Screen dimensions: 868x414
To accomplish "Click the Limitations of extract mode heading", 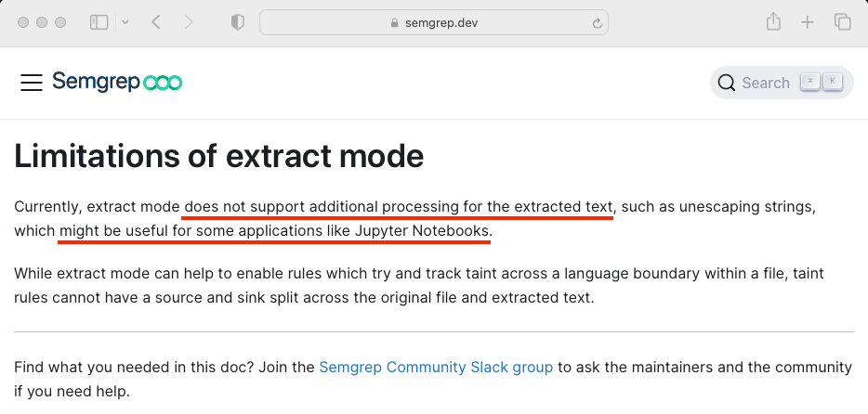I will click(219, 156).
